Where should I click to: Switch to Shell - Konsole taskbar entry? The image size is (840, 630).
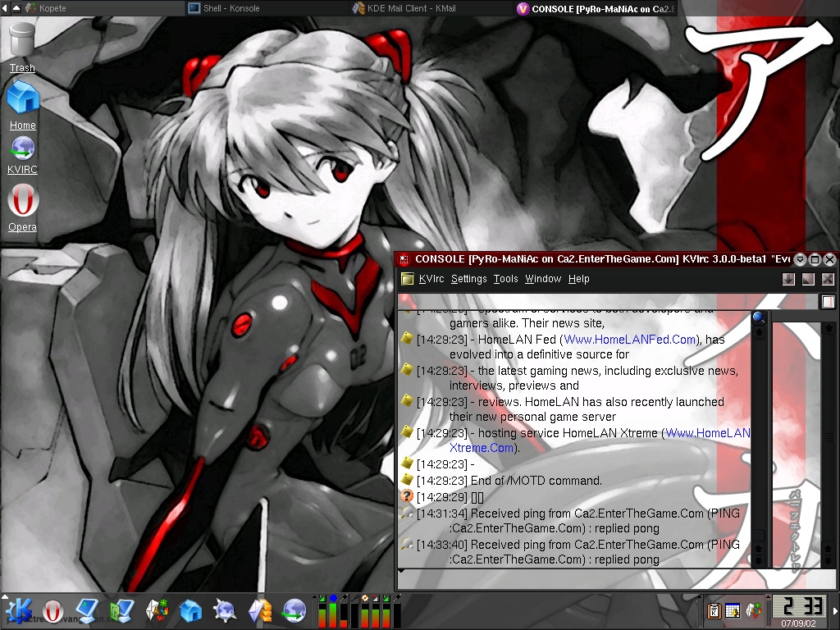tap(267, 8)
